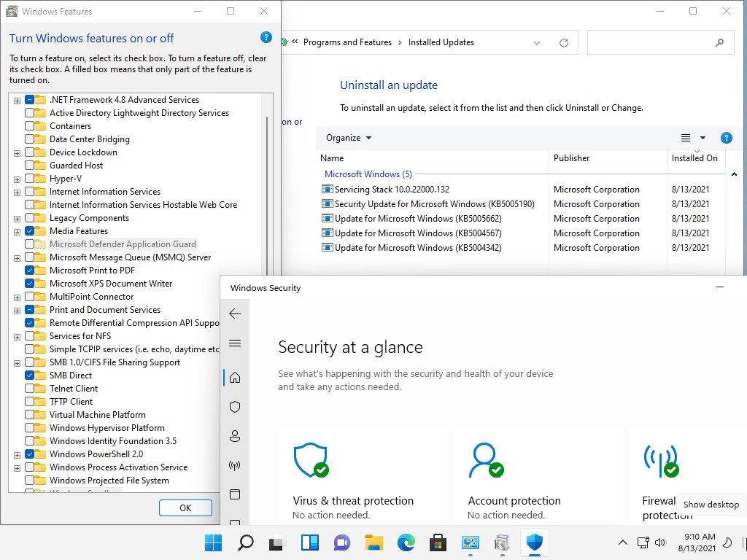Open view options dropdown arrow

coord(703,138)
